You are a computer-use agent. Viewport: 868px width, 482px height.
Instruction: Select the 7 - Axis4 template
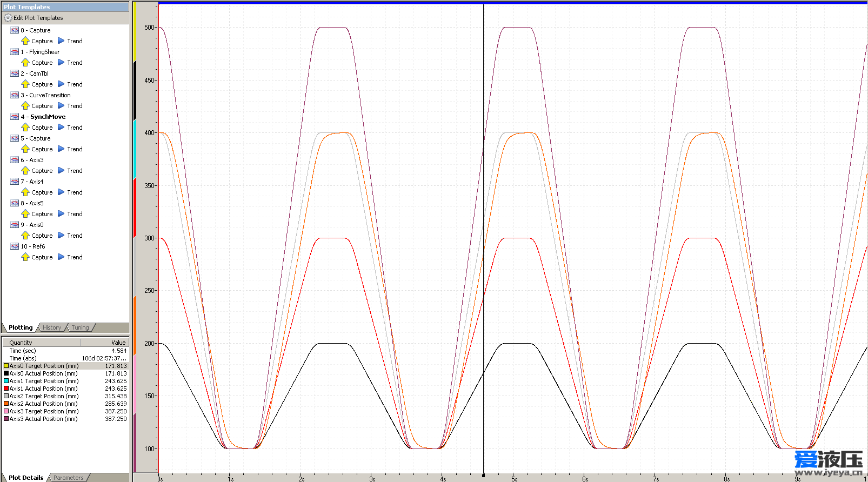(32, 182)
